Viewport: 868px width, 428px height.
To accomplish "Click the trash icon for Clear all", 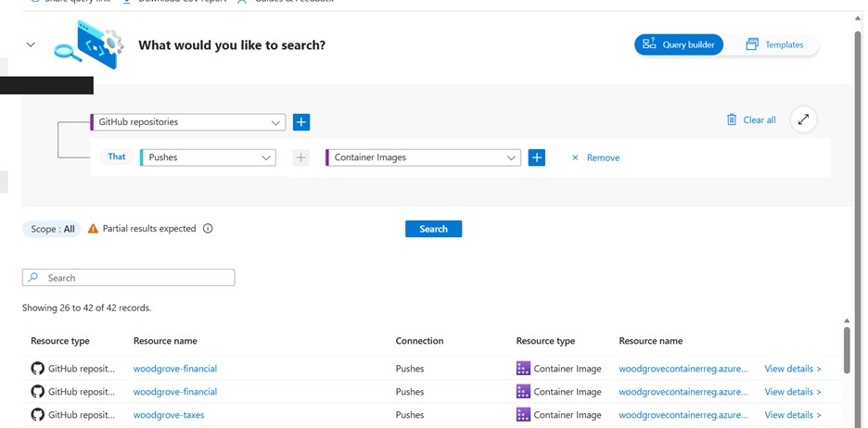I will tap(732, 120).
